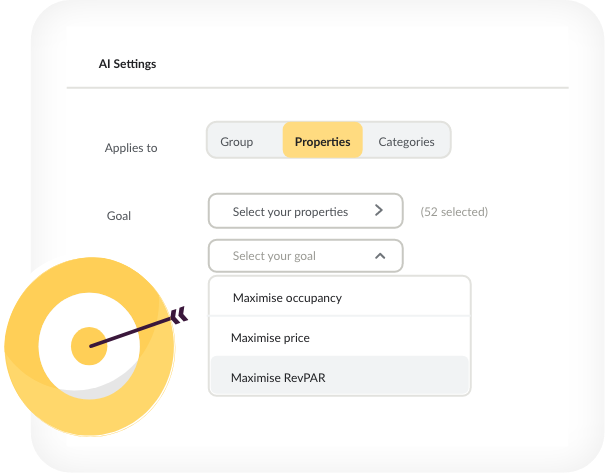Click the (52 selected) count text
Screen dimensions: 605x473
[x=454, y=212]
